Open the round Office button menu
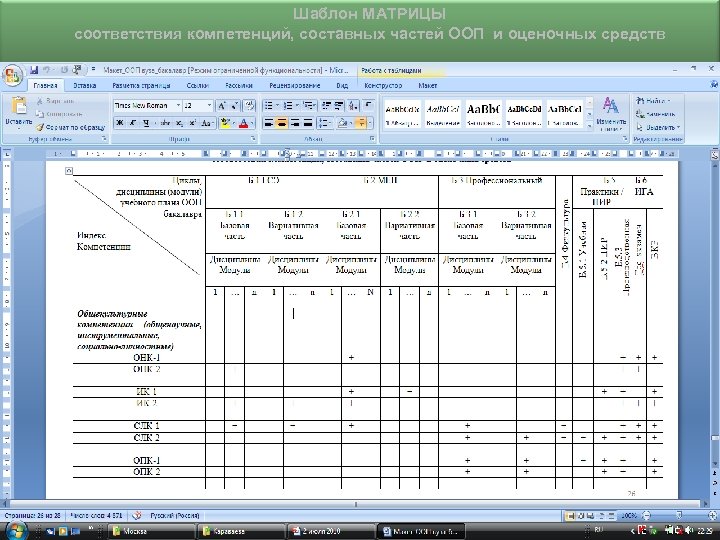 [x=12, y=75]
